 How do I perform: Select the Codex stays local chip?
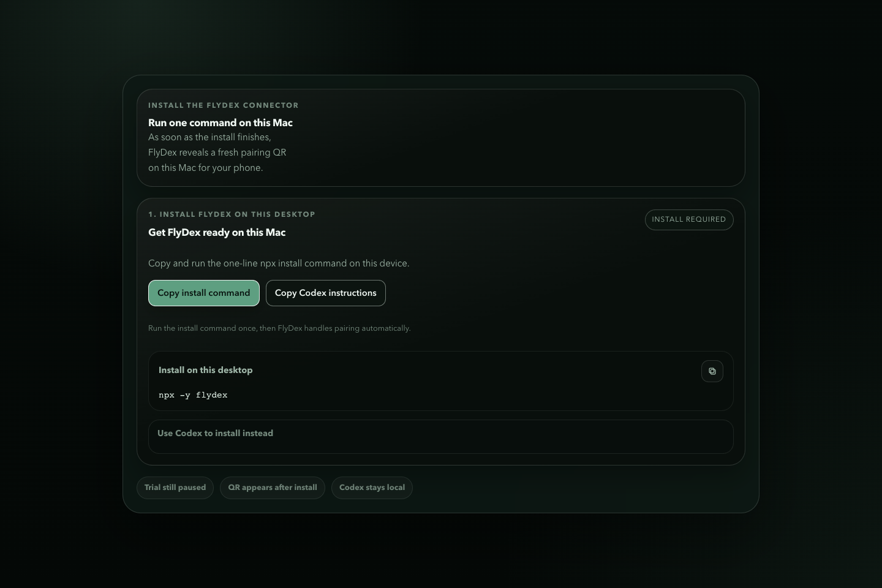[372, 488]
